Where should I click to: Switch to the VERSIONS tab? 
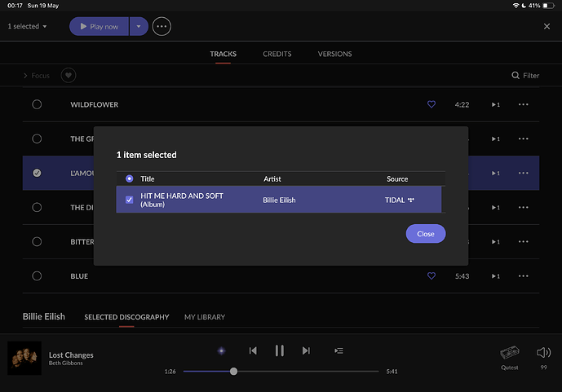tap(334, 54)
